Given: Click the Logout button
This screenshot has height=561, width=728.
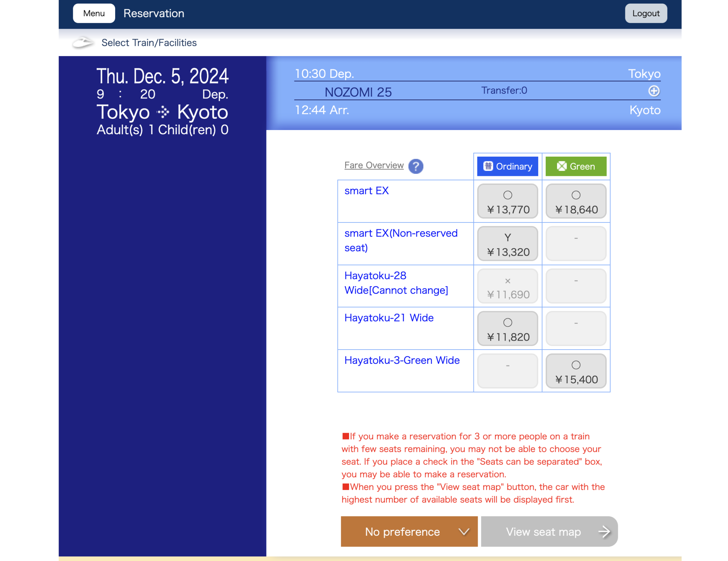Looking at the screenshot, I should pos(646,14).
